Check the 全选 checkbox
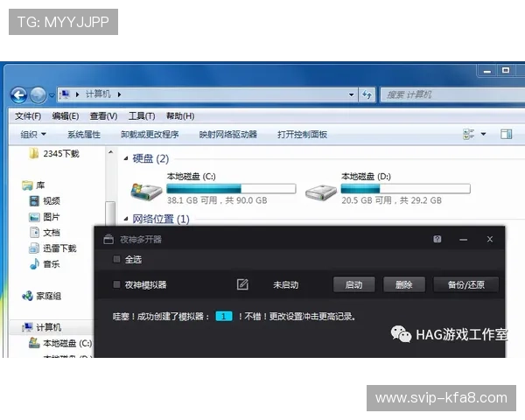The width and height of the screenshot is (525, 420). click(x=116, y=259)
